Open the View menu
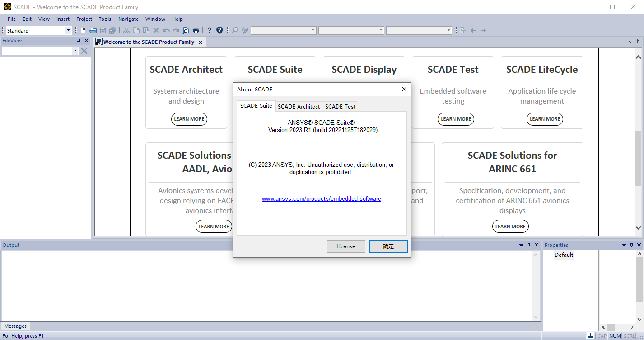The width and height of the screenshot is (644, 340). pyautogui.click(x=44, y=19)
